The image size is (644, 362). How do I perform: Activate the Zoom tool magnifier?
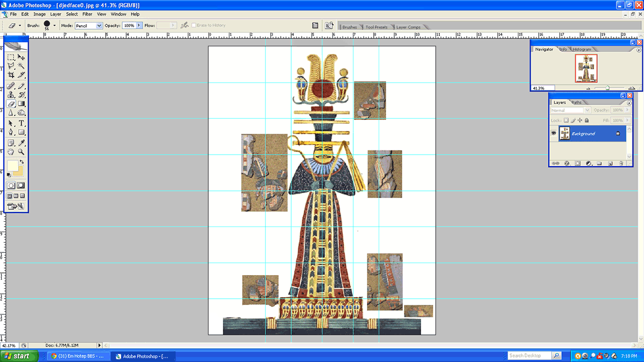click(x=21, y=152)
